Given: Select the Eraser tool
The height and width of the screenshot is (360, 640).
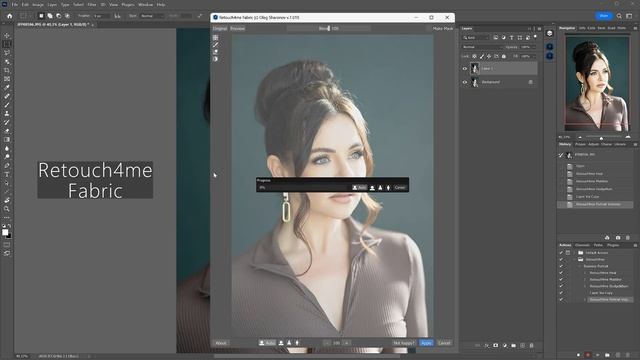Looking at the screenshot, I should pos(7,131).
